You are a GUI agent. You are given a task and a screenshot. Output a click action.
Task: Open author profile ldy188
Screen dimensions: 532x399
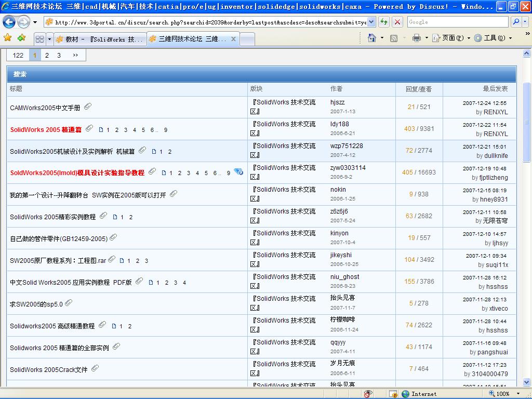tap(340, 124)
